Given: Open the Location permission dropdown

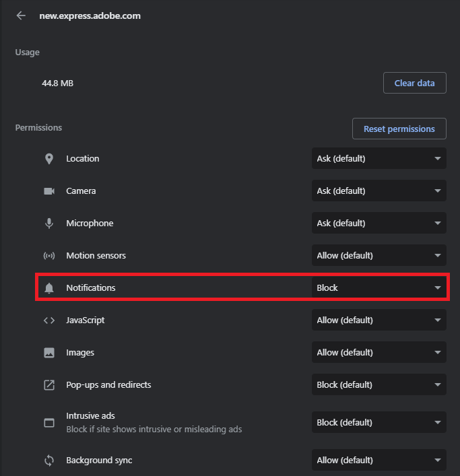Looking at the screenshot, I should point(379,159).
